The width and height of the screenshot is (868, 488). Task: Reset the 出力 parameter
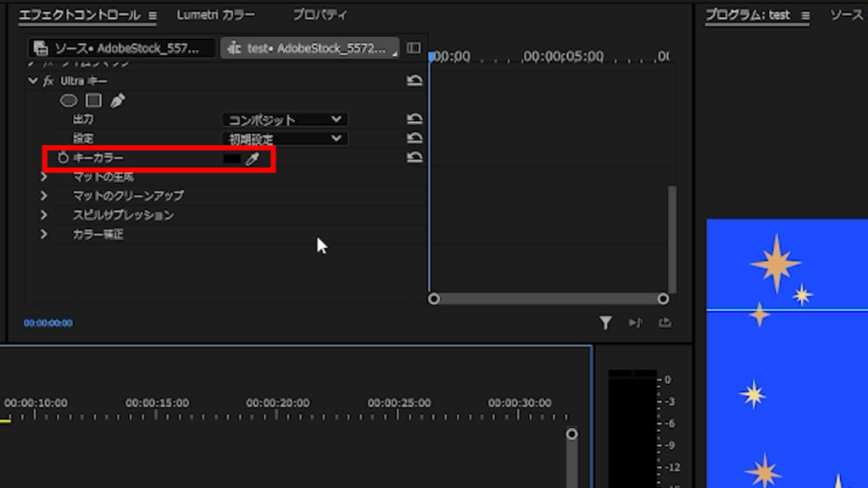pos(415,119)
